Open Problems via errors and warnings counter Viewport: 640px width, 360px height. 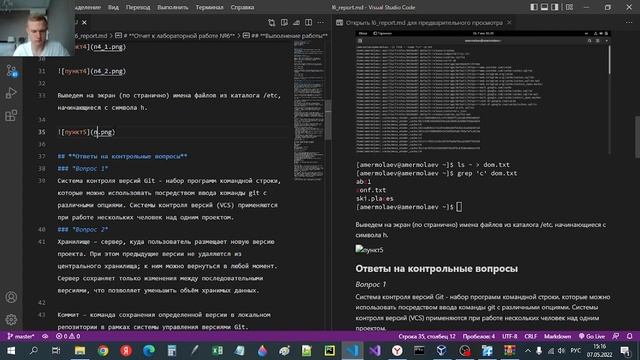[68, 336]
